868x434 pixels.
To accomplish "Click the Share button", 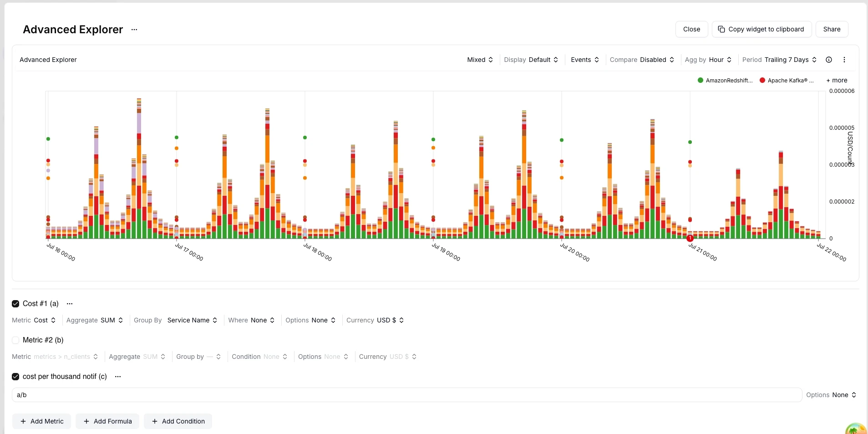I will 832,29.
